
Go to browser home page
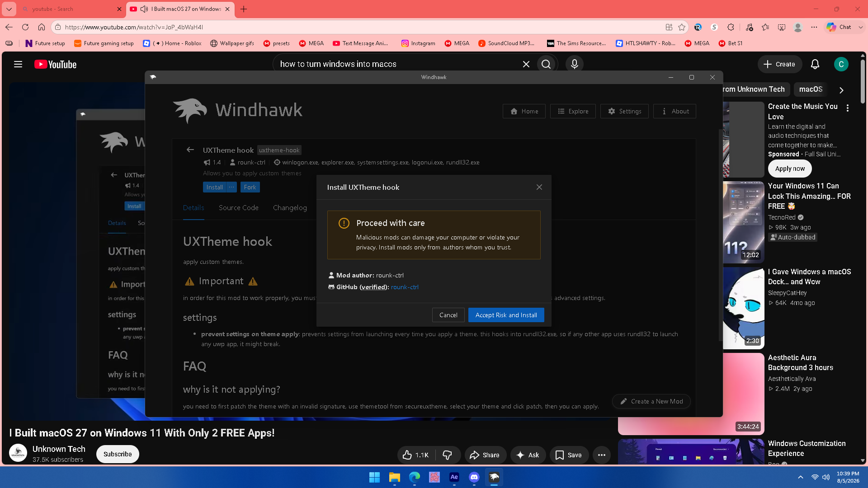pyautogui.click(x=42, y=27)
